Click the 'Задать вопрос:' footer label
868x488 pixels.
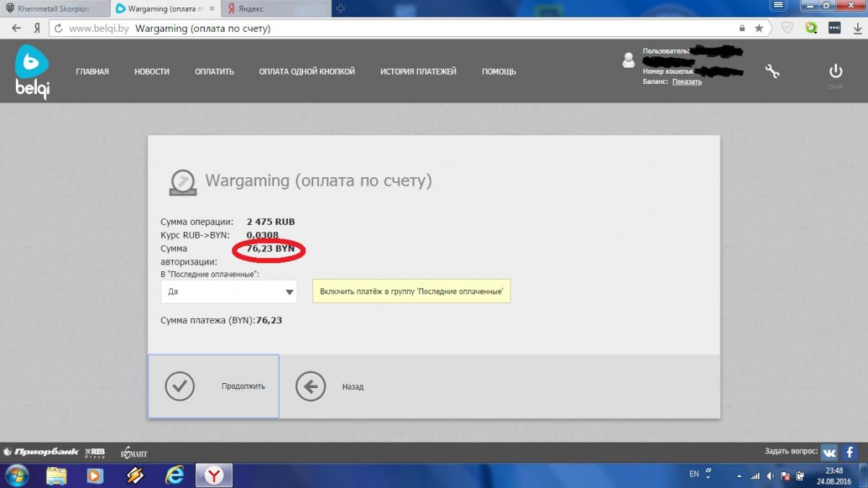coord(791,451)
